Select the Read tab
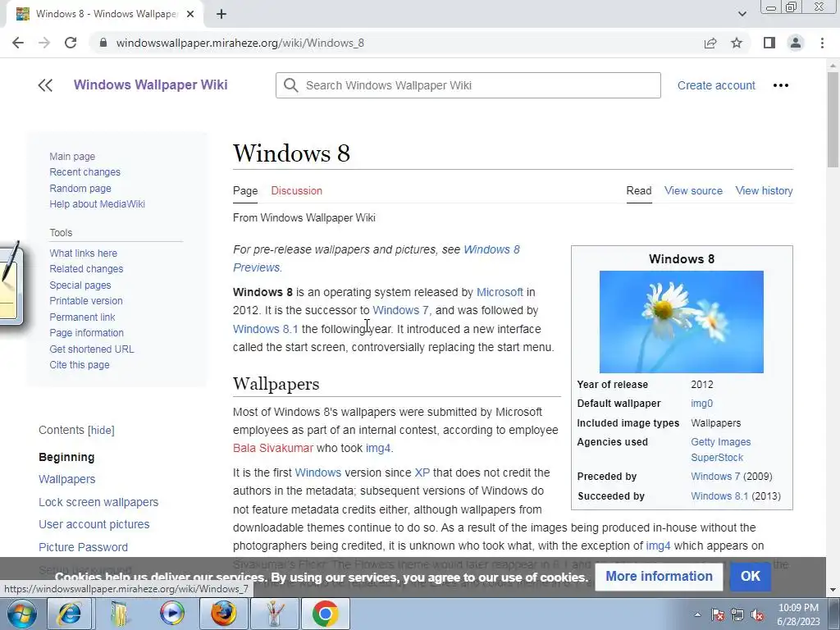 [638, 190]
